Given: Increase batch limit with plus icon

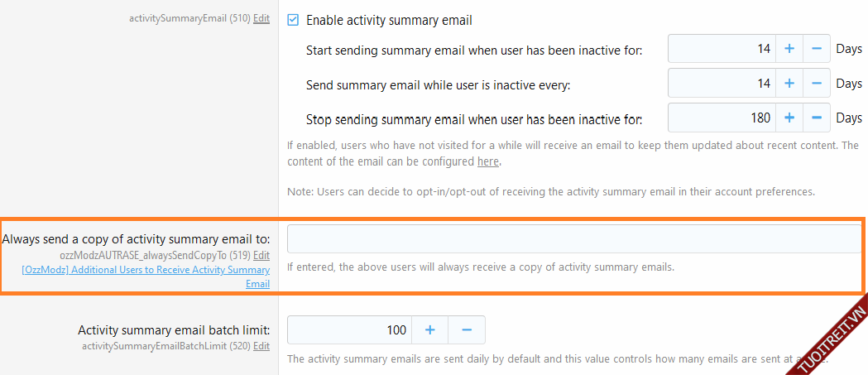Looking at the screenshot, I should point(430,330).
